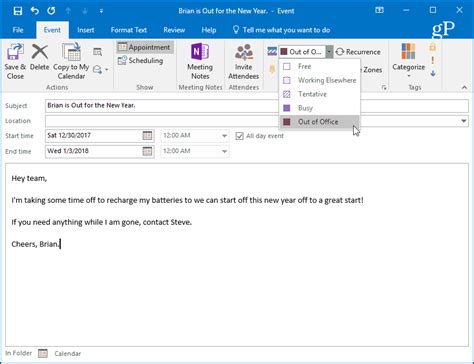Click the Event ribbon tab
Image resolution: width=474 pixels, height=364 pixels.
pos(52,30)
